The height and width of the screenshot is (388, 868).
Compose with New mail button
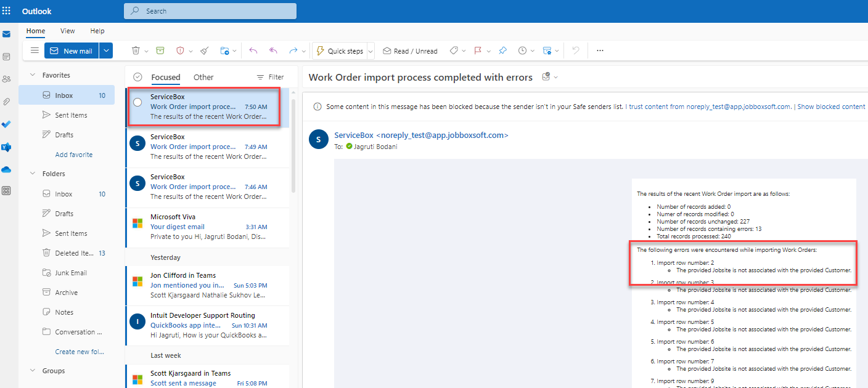tap(72, 51)
